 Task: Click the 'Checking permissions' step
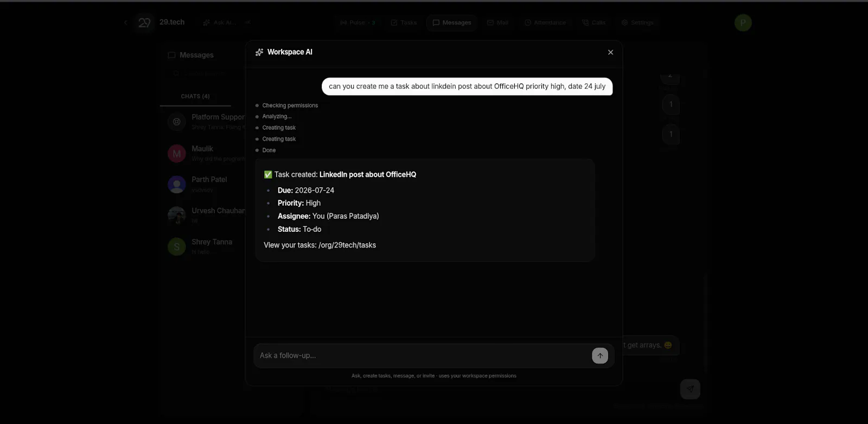pos(290,105)
